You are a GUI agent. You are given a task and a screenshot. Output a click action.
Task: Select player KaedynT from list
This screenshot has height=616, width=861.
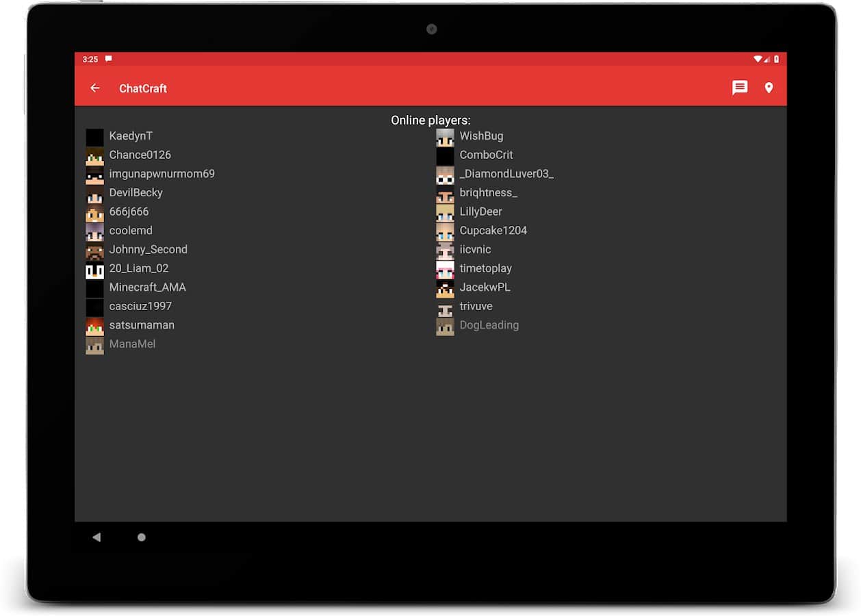click(131, 136)
